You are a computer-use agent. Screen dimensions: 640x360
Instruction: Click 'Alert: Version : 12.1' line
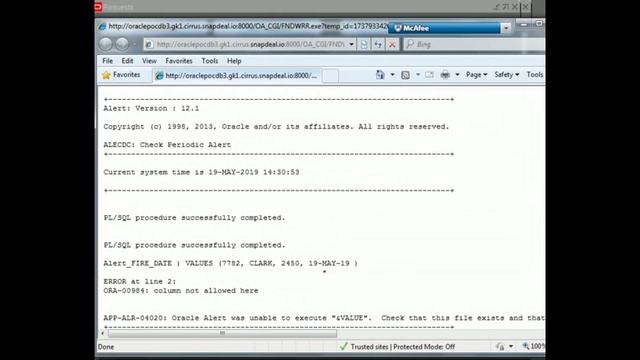(151, 109)
